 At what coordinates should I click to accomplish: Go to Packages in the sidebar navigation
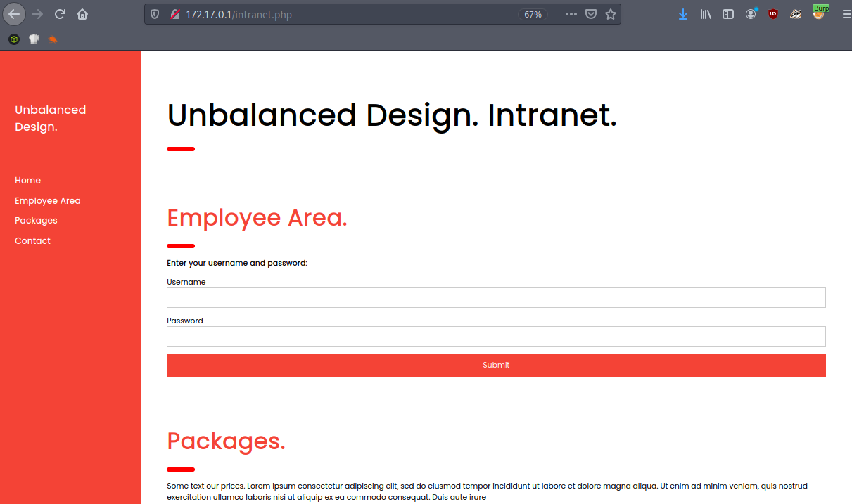(36, 221)
